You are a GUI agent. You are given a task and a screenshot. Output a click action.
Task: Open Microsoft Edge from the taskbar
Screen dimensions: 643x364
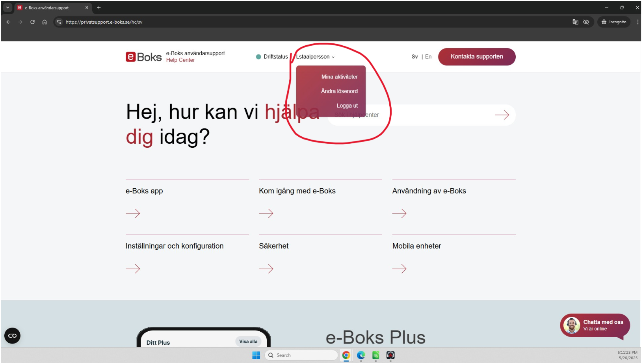coord(361,356)
